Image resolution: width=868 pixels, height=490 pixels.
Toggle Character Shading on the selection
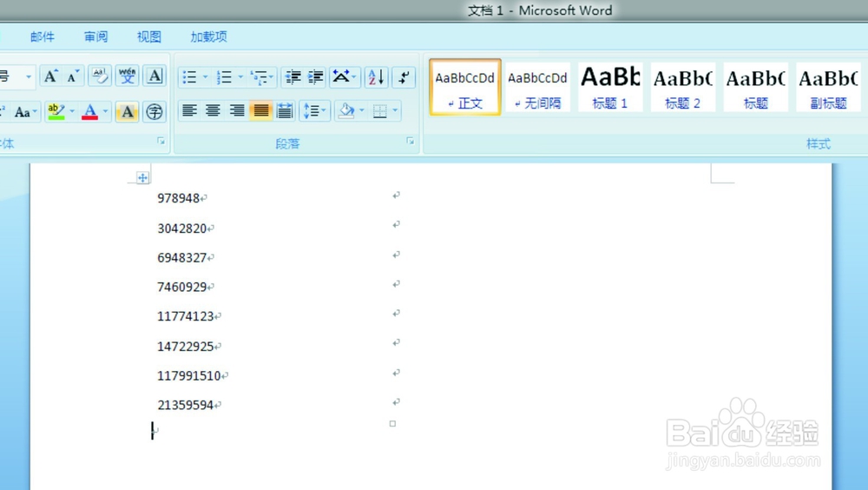pyautogui.click(x=127, y=111)
